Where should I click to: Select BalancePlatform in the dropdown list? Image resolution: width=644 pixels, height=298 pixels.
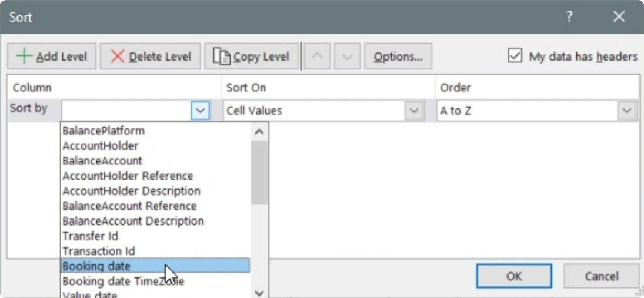pyautogui.click(x=104, y=130)
